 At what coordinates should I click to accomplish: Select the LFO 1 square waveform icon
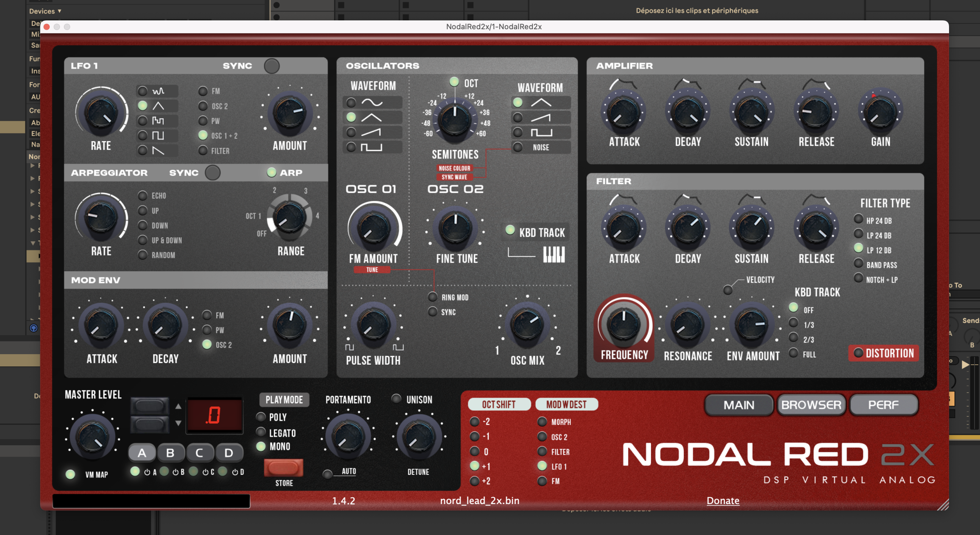click(x=158, y=136)
